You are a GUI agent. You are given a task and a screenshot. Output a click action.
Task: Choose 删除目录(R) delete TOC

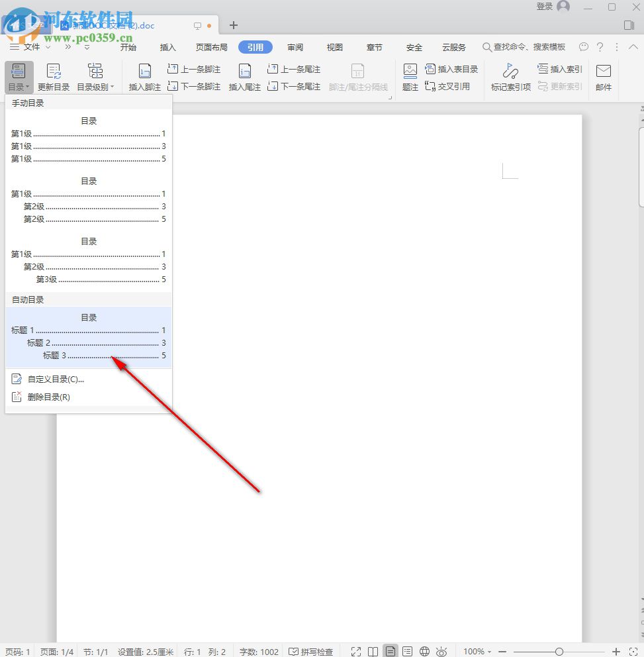click(88, 397)
